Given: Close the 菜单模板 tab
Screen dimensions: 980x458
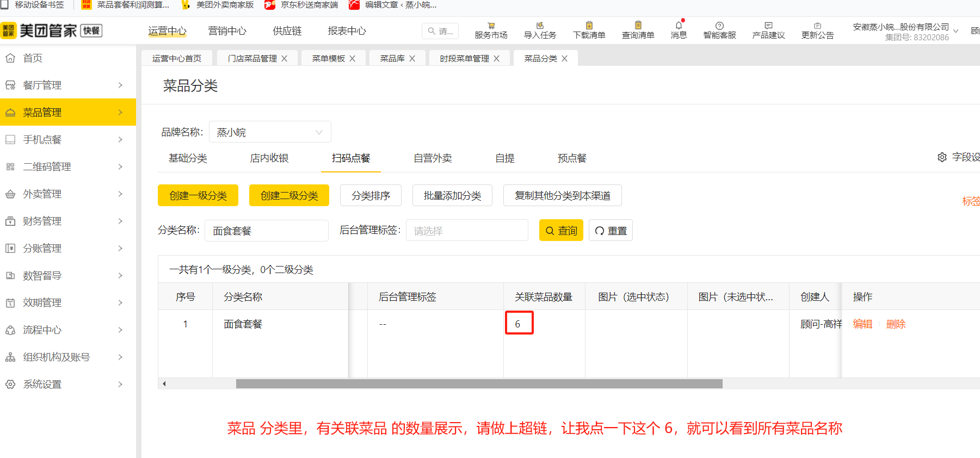Looking at the screenshot, I should pos(353,59).
